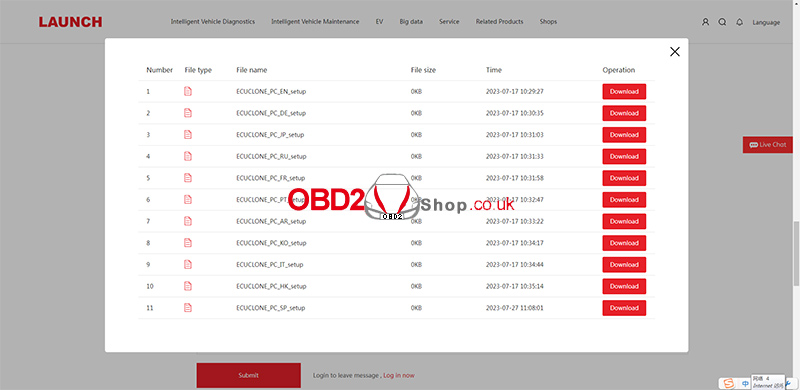
Task: Click the file icon for ECUCLONE_PC_RU_setup
Action: [x=188, y=156]
